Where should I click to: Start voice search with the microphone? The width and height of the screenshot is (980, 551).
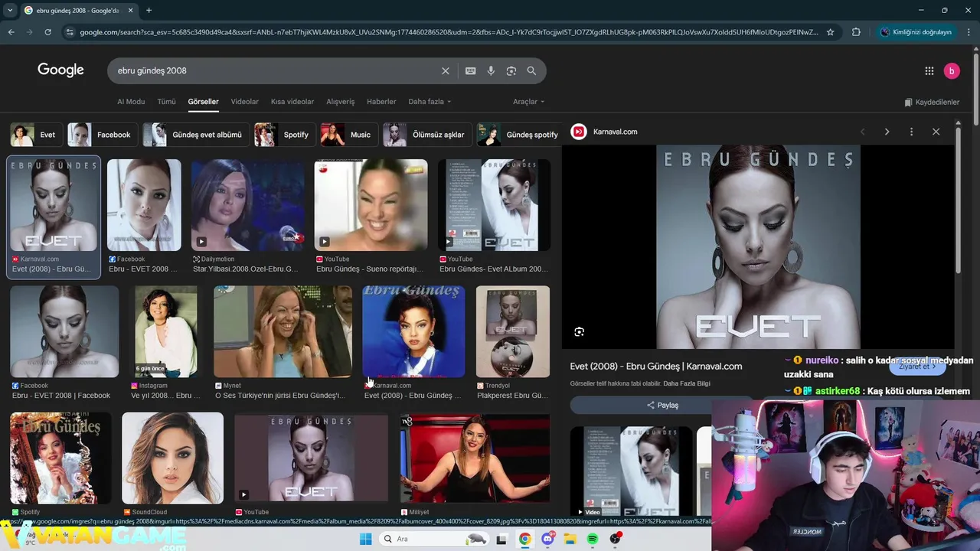pyautogui.click(x=491, y=70)
